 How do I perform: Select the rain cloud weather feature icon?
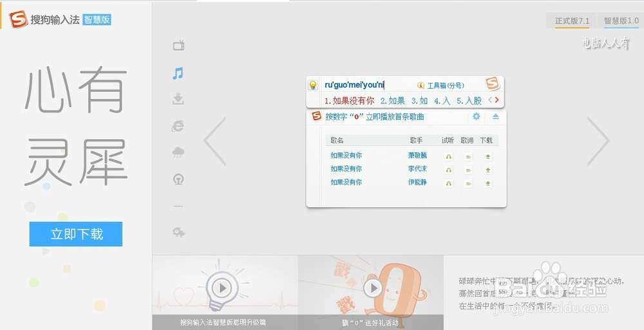click(178, 152)
